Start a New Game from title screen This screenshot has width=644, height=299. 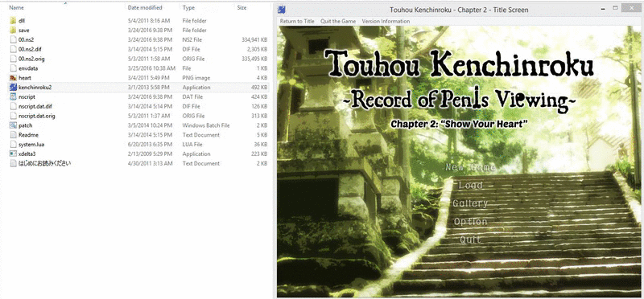470,167
